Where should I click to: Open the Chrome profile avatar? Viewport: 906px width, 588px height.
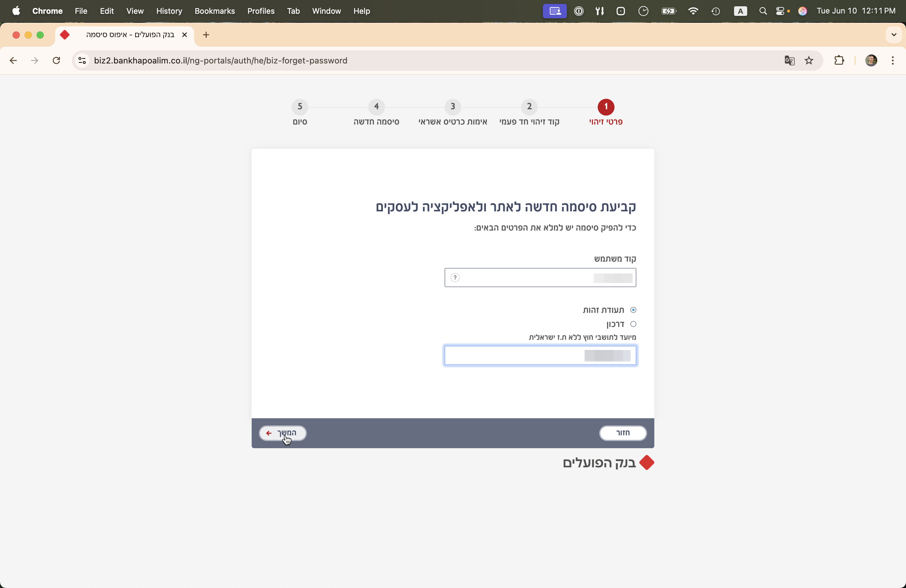(871, 60)
